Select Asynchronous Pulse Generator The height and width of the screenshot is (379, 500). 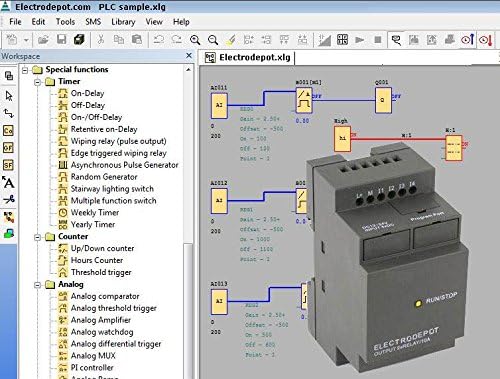coord(124,165)
